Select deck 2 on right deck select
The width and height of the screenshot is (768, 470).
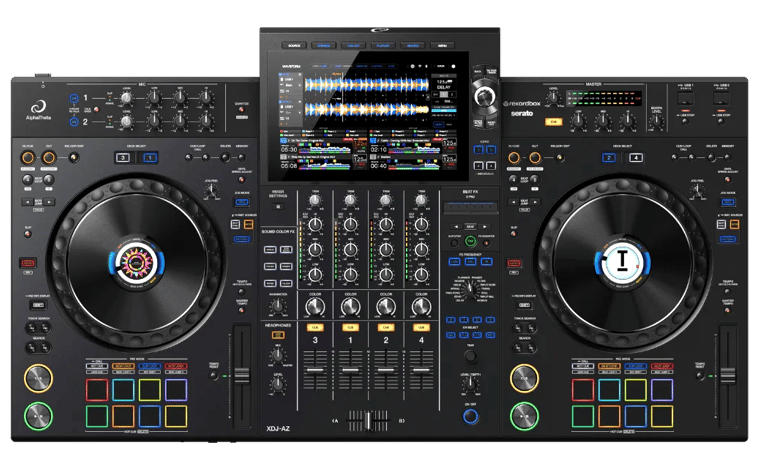(x=609, y=158)
